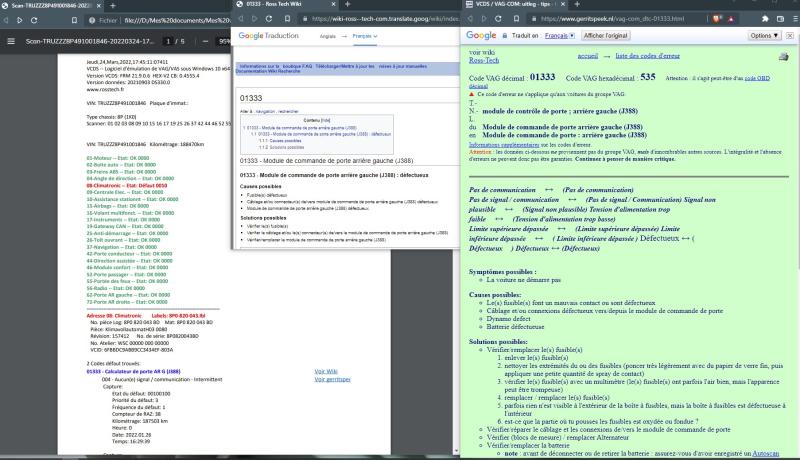Go back in the gerritspeek window

click(470, 18)
